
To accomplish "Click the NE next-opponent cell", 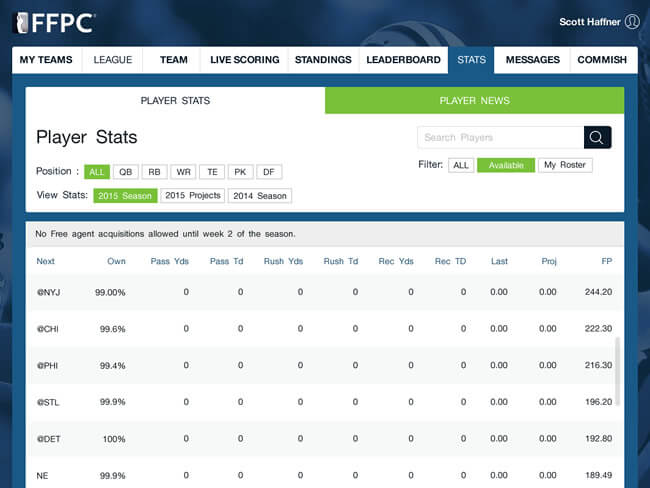I will point(42,476).
